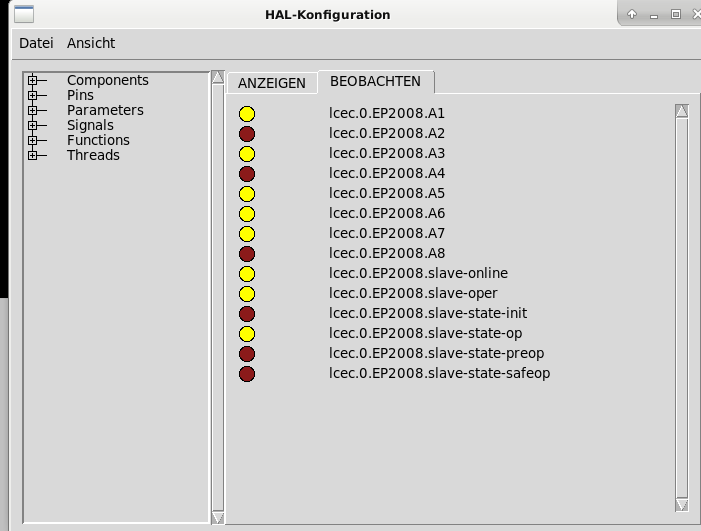The width and height of the screenshot is (701, 531).
Task: Expand the Threads tree node
Action: (x=32, y=156)
